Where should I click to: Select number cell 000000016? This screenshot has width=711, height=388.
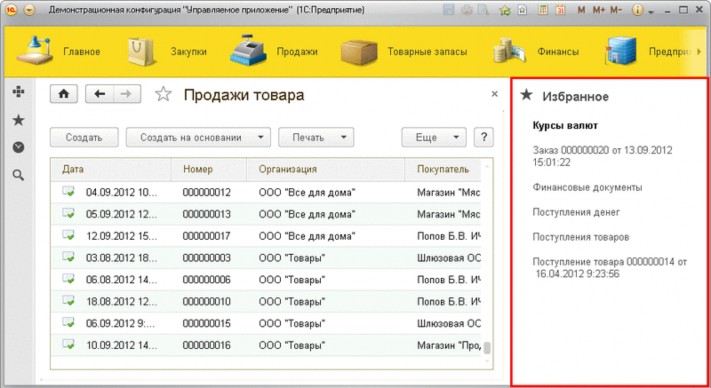pyautogui.click(x=207, y=345)
